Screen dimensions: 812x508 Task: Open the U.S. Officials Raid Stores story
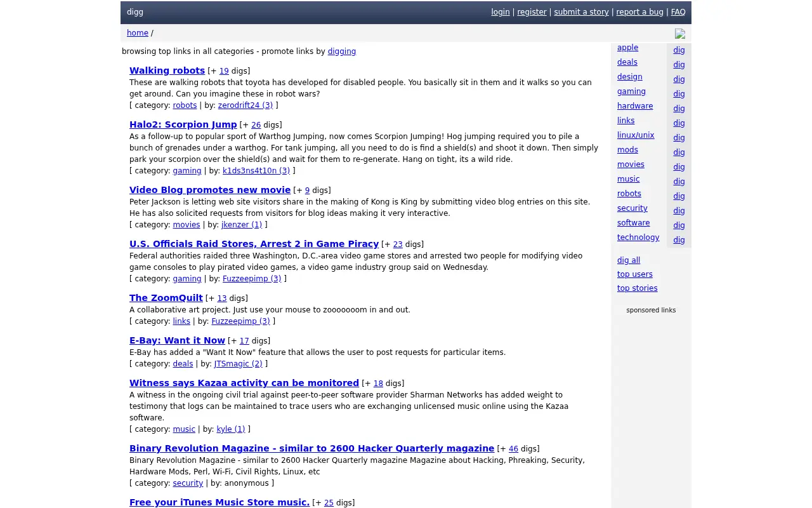pos(254,244)
